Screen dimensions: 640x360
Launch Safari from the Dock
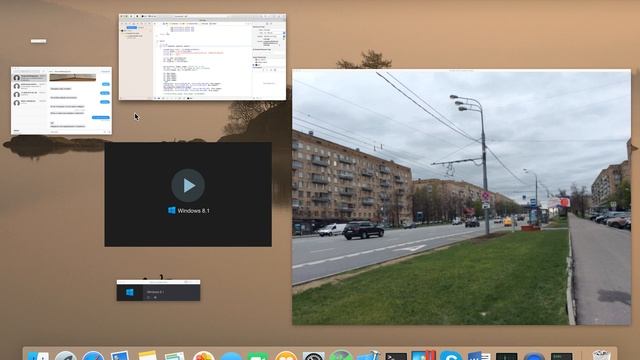pyautogui.click(x=93, y=356)
